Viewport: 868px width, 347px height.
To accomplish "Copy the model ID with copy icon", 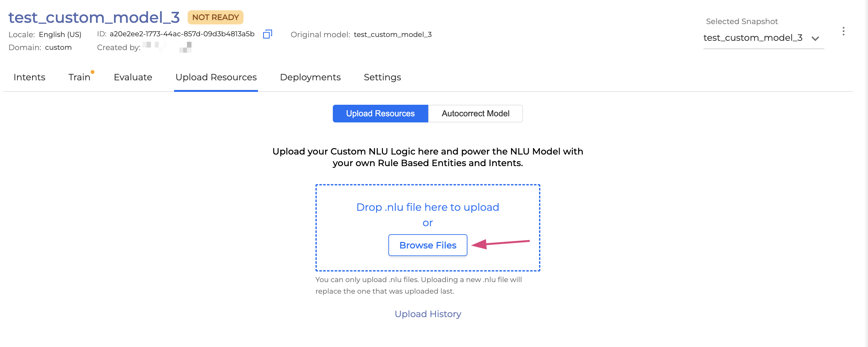I will click(267, 34).
